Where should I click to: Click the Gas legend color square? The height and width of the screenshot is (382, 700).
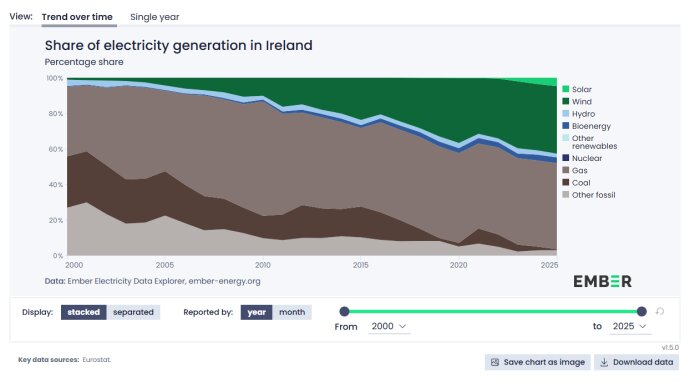pyautogui.click(x=566, y=170)
